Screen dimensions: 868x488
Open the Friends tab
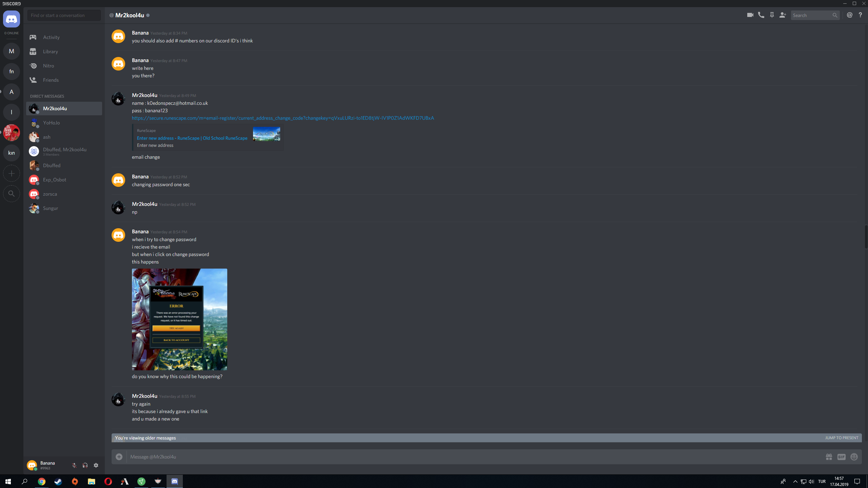(x=51, y=80)
